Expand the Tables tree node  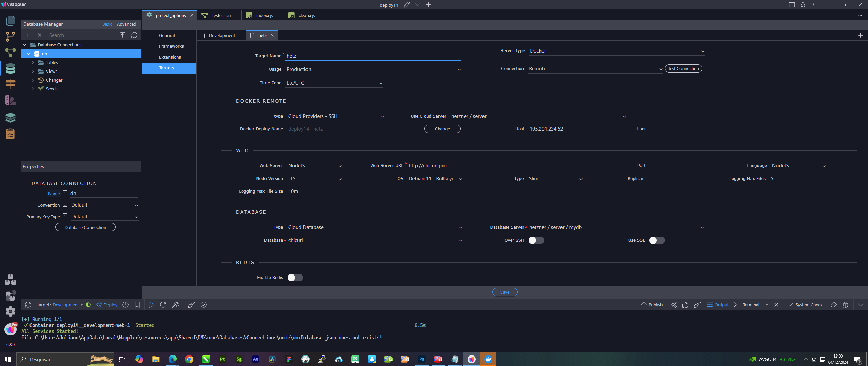33,62
